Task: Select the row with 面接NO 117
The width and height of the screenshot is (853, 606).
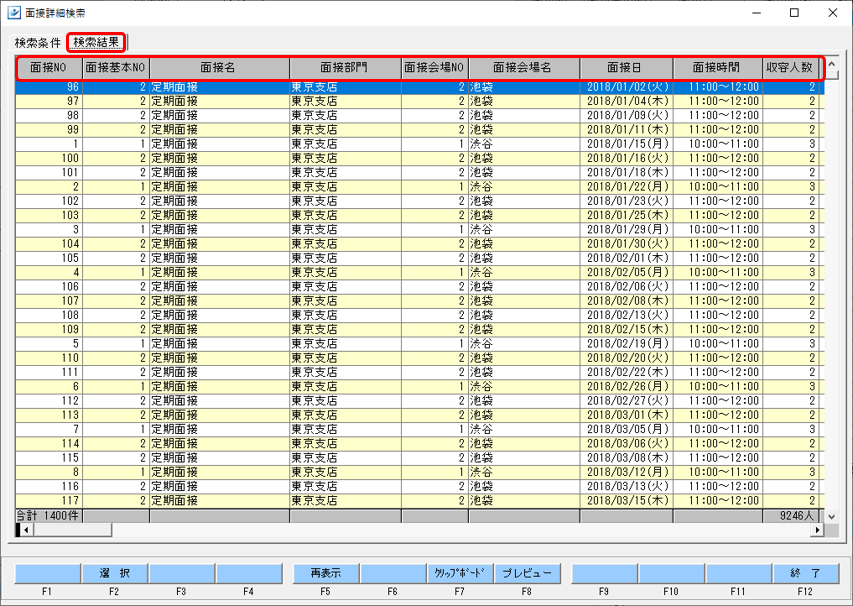Action: click(x=419, y=500)
